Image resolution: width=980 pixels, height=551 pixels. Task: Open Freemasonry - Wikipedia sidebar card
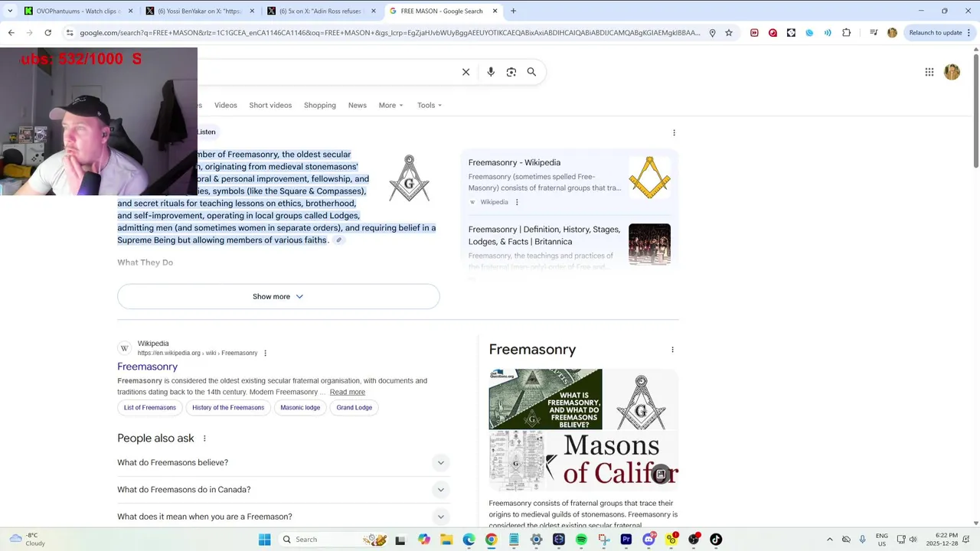click(x=569, y=183)
